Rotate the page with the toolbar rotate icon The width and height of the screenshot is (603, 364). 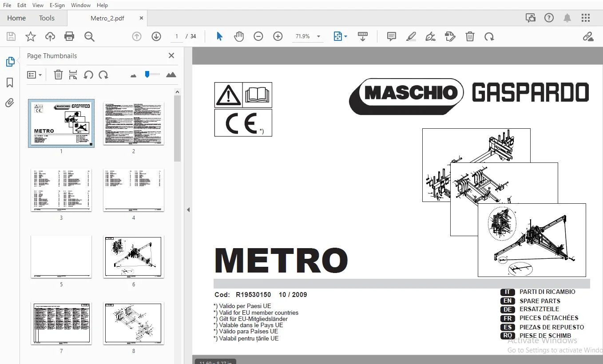(489, 36)
